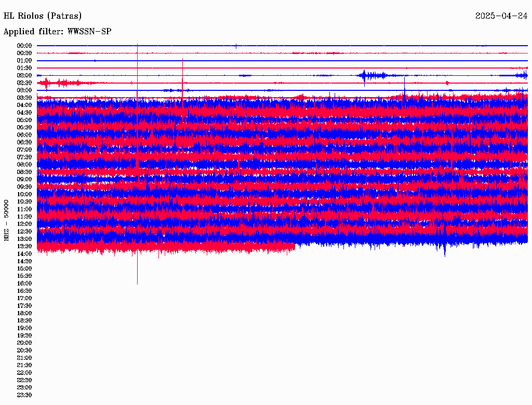Click the HHZ - 50000 axis label
The width and height of the screenshot is (532, 405).
tap(6, 220)
